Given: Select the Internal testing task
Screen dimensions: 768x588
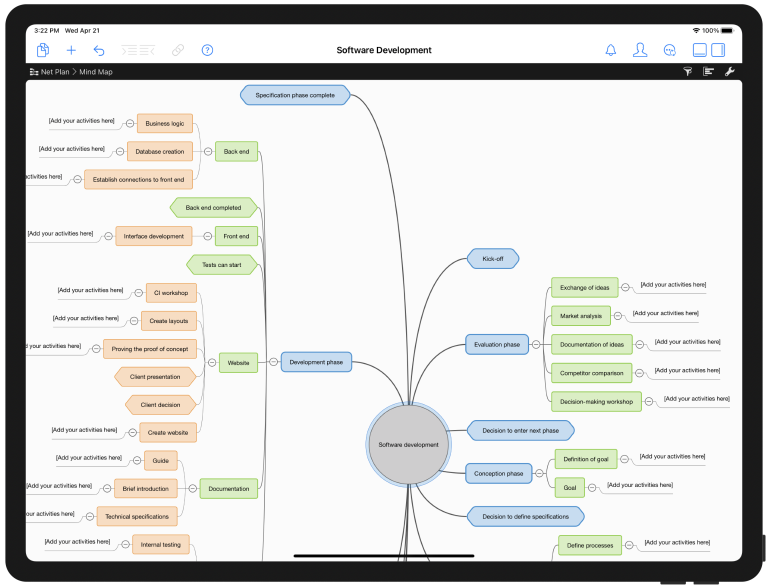Looking at the screenshot, I should pos(161,544).
